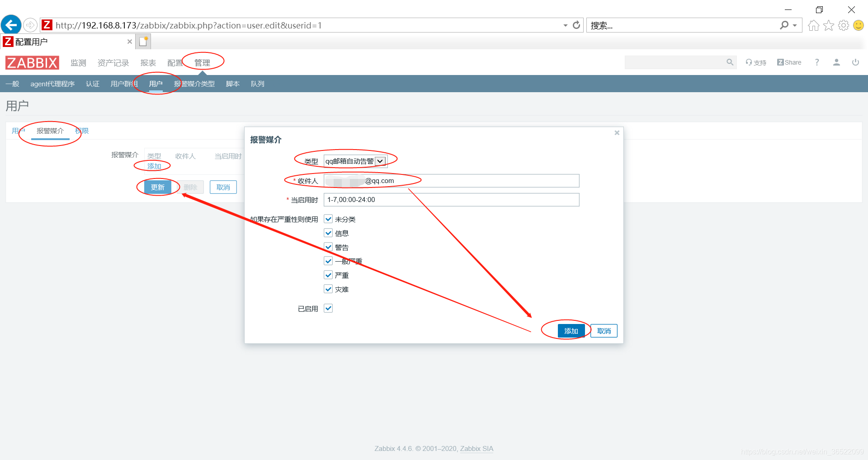
Task: Open a new browser tab
Action: tap(144, 42)
